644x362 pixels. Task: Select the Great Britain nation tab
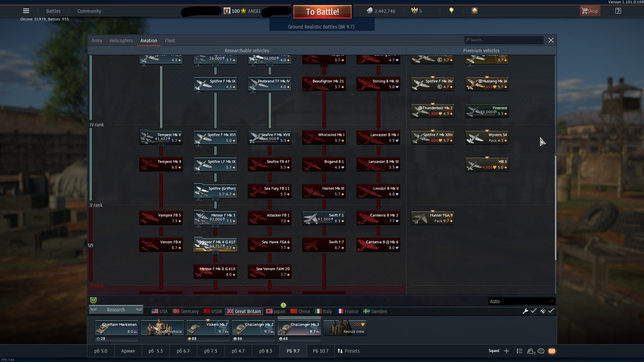click(x=244, y=311)
